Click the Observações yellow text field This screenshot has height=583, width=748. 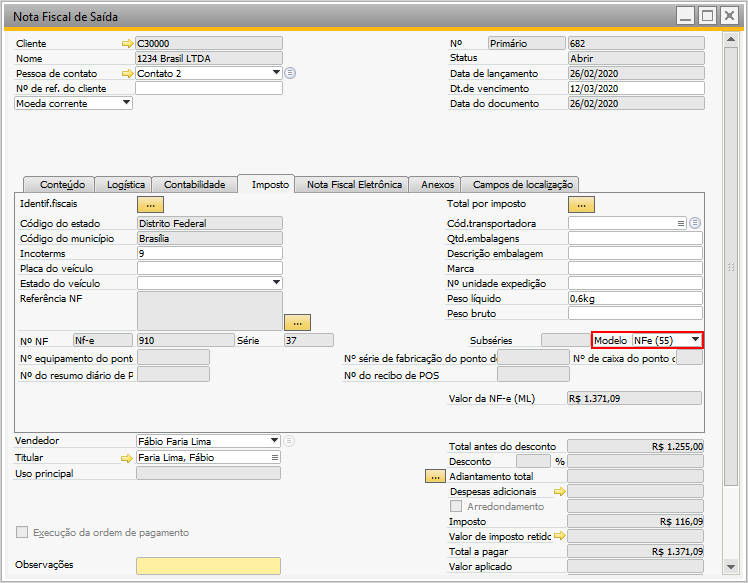[x=208, y=565]
